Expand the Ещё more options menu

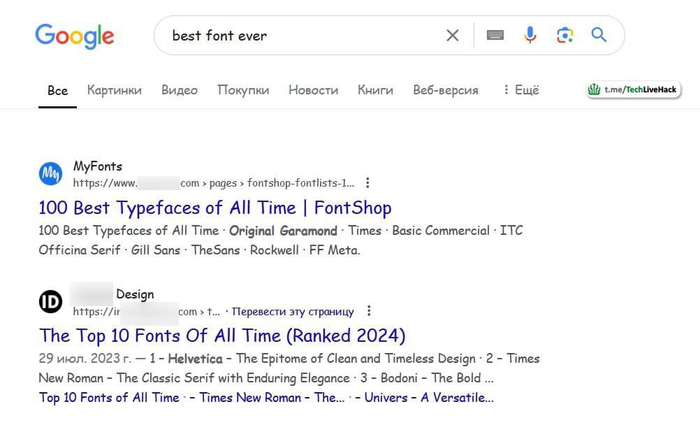tap(521, 90)
